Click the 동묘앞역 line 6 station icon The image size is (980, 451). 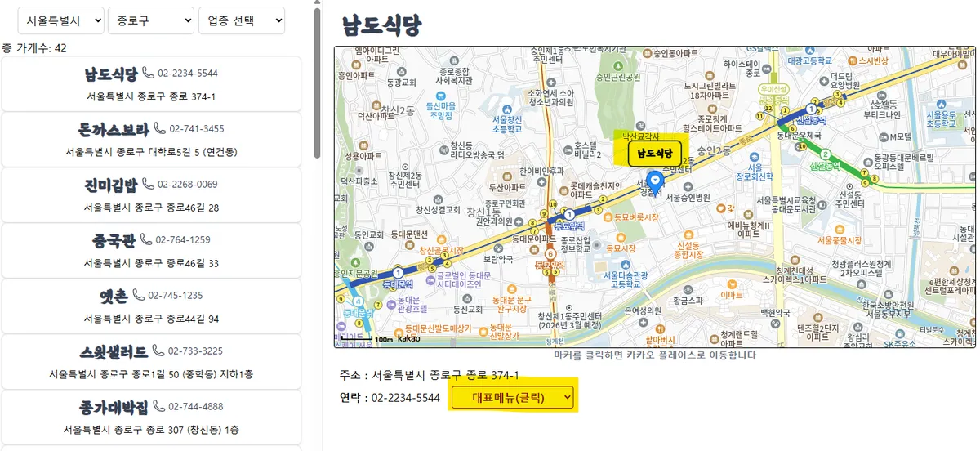tap(550, 254)
